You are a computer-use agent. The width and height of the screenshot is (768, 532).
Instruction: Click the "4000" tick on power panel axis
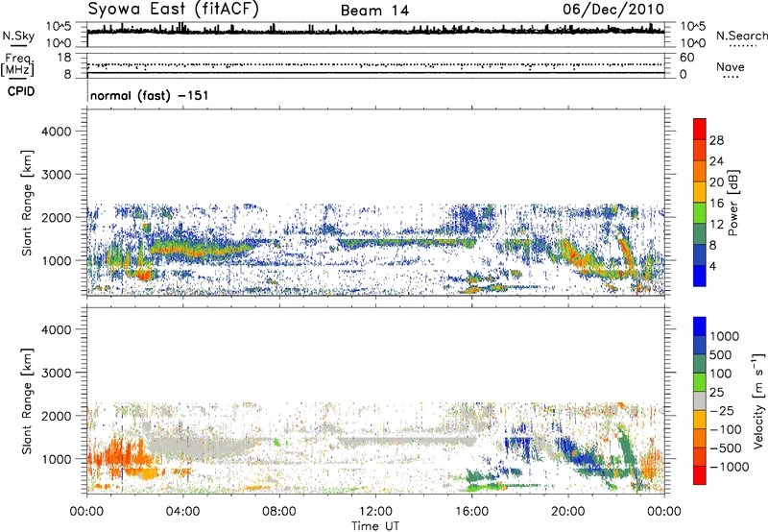pos(56,132)
